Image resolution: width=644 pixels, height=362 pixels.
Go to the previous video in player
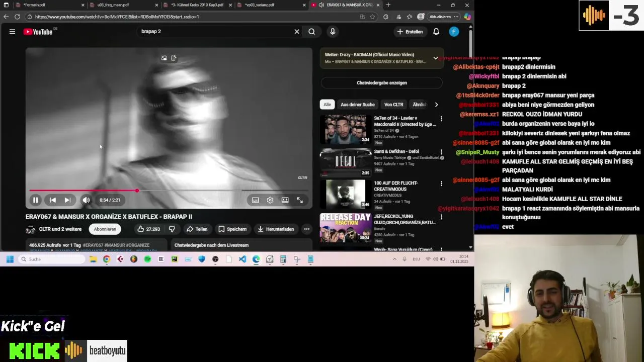pos(53,200)
